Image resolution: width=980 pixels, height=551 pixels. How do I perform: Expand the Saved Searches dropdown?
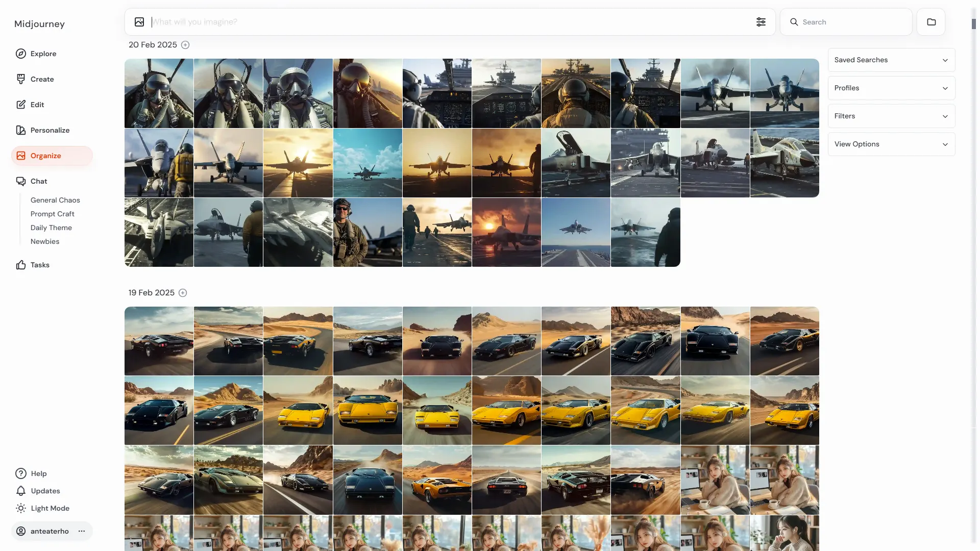click(x=891, y=60)
